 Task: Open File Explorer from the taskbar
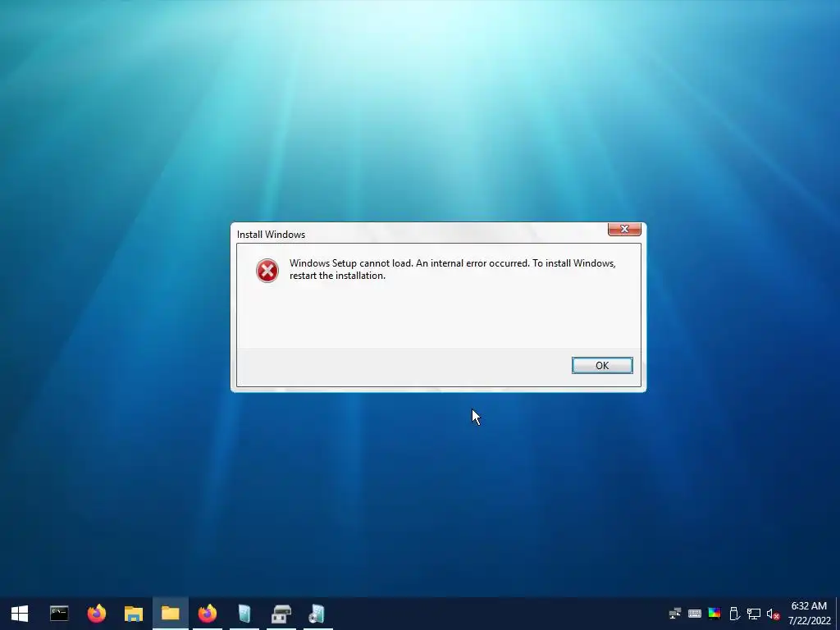134,614
